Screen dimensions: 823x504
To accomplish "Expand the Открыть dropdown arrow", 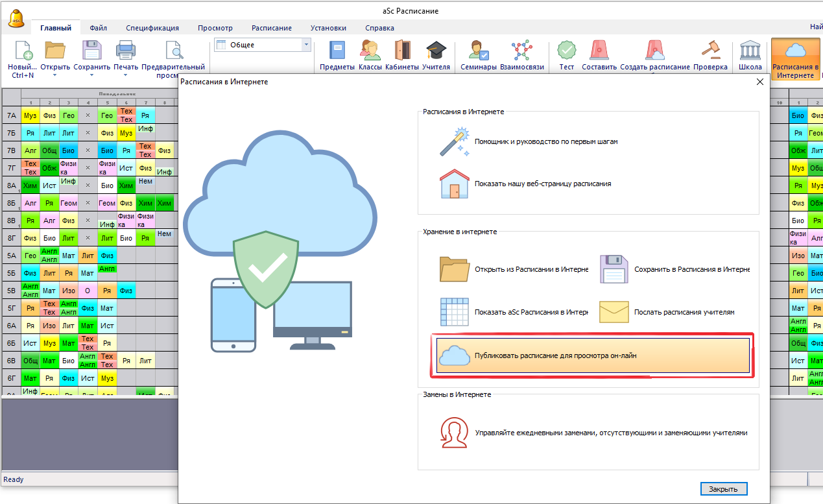I will point(54,75).
